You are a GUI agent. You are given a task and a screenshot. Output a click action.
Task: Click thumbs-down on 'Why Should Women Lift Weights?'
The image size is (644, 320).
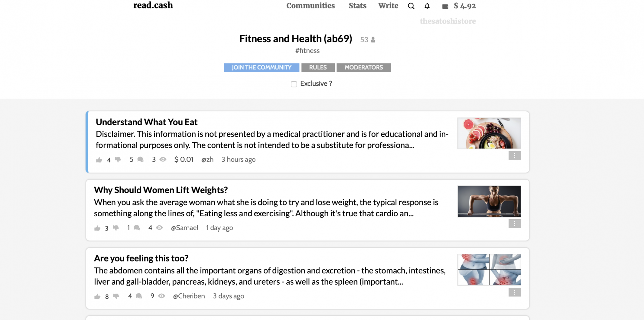(116, 228)
